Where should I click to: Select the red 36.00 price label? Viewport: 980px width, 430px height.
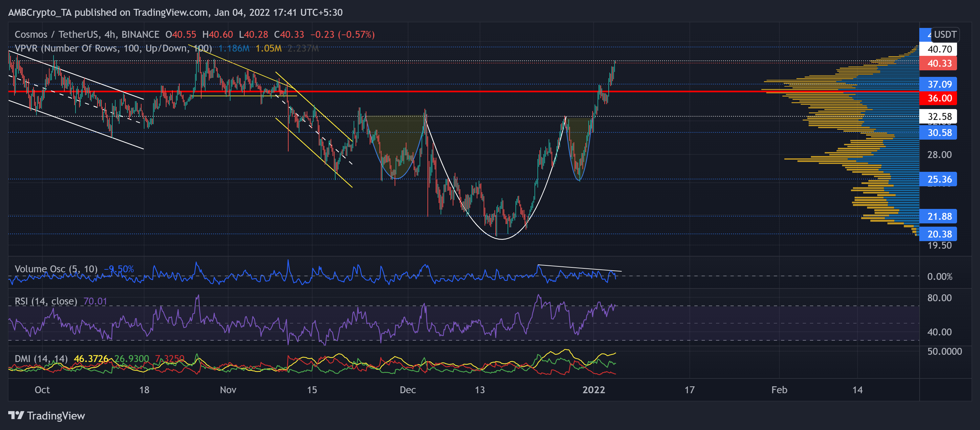939,98
